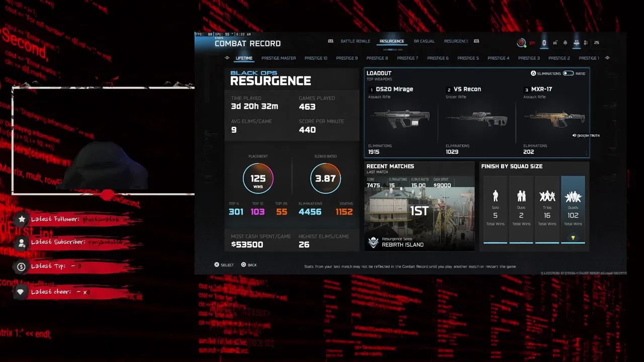644x362 pixels.
Task: Click the VS Recon sniper rifle image
Action: (476, 120)
